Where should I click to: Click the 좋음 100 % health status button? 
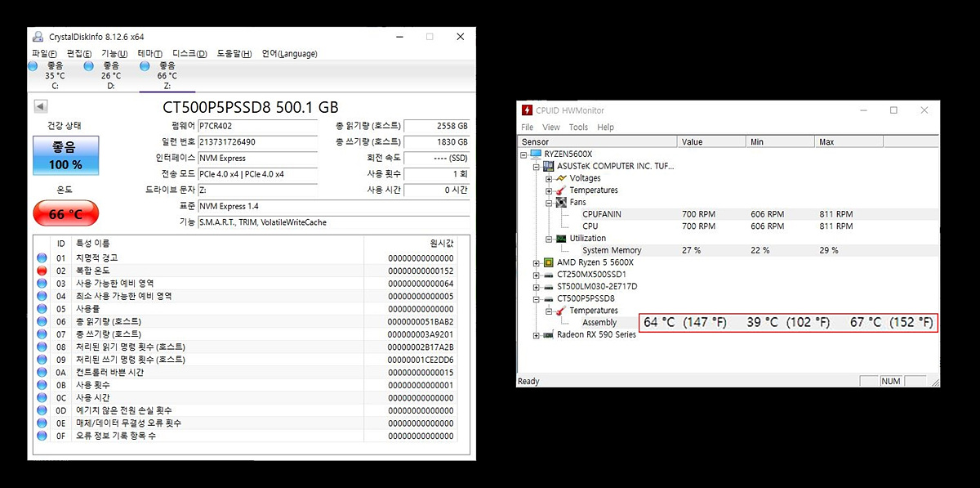point(65,155)
